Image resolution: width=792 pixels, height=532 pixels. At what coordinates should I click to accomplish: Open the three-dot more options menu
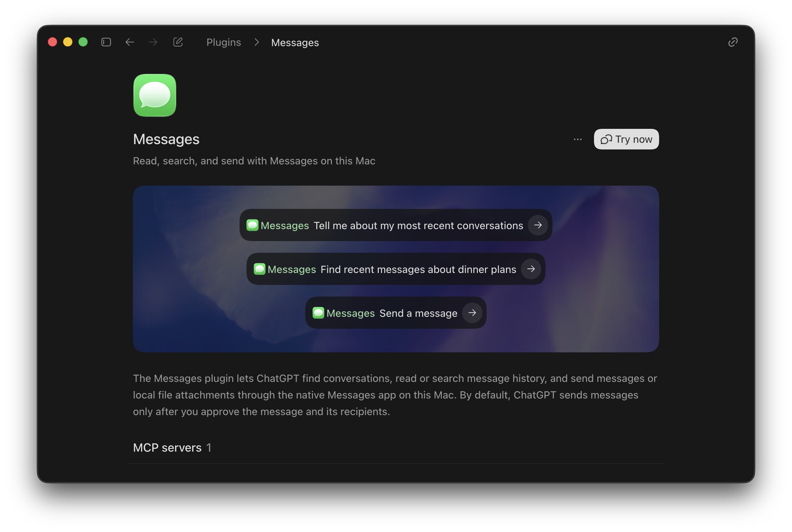(577, 139)
